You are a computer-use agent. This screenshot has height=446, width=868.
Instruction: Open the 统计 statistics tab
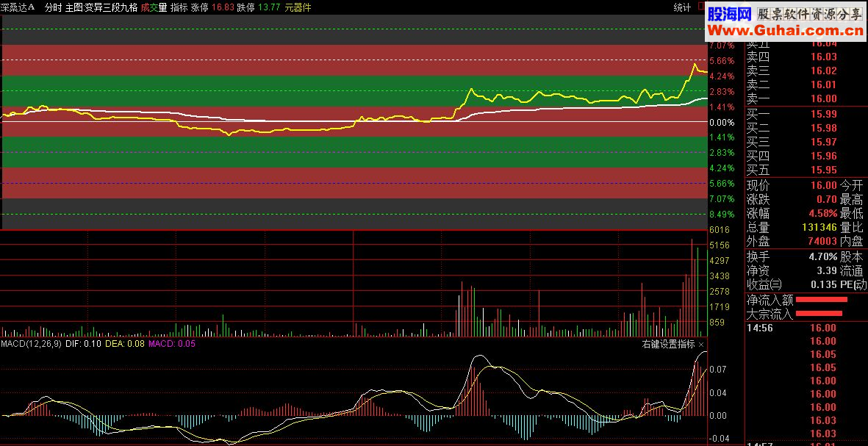coord(682,7)
